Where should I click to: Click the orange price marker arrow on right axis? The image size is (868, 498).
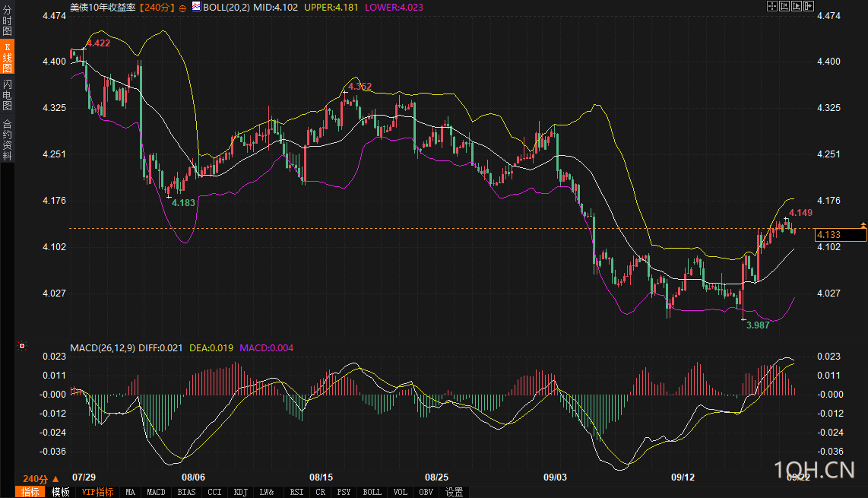863,225
